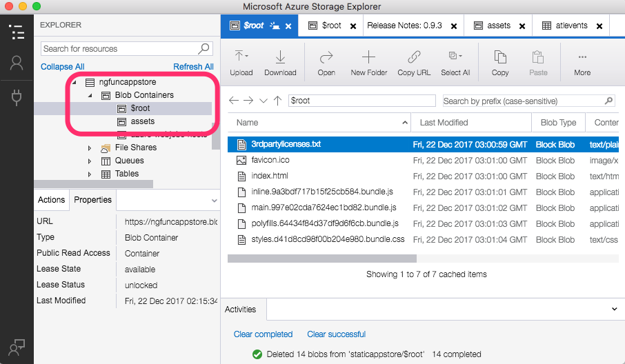Click the prefix search magnifier icon
The image size is (625, 364).
click(608, 101)
